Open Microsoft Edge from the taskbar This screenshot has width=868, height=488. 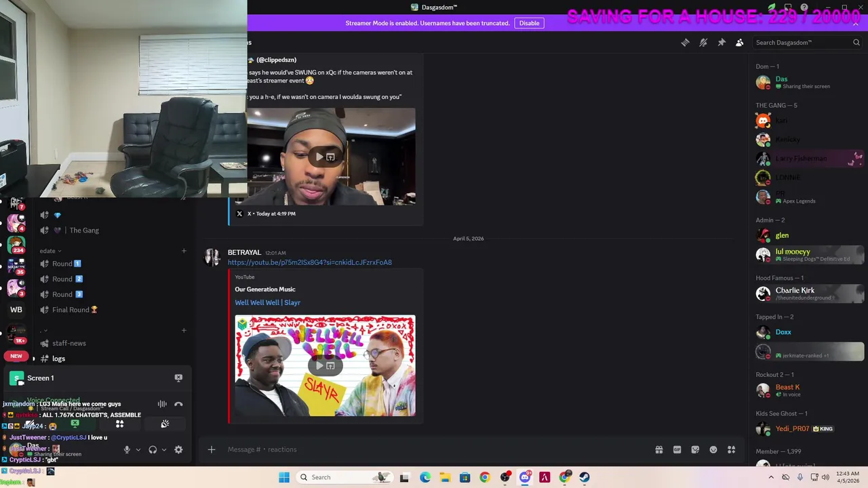point(425,477)
